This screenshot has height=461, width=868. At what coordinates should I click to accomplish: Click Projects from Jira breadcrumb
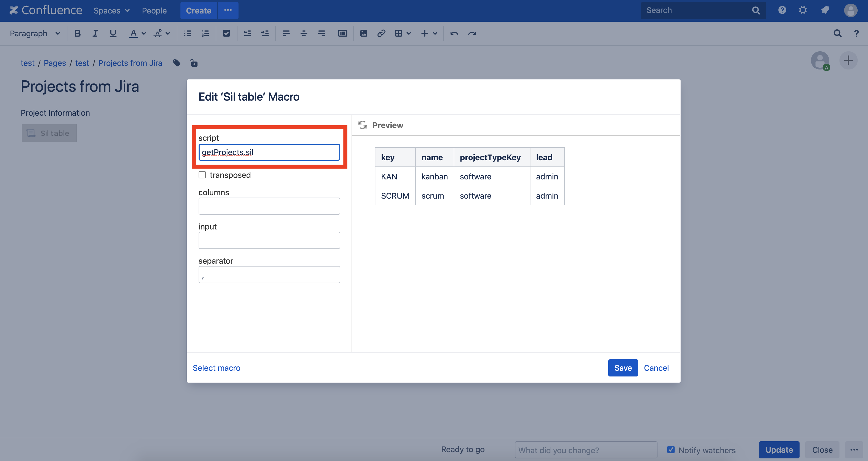click(130, 63)
